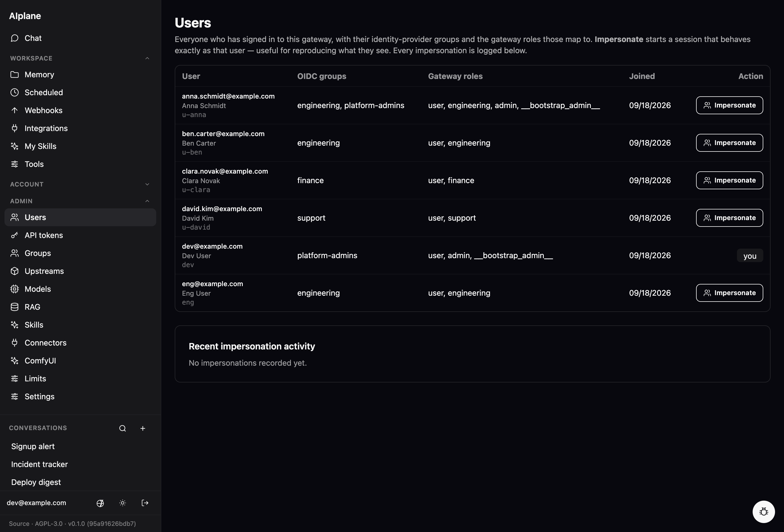Open the bug report floating button
Image resolution: width=784 pixels, height=532 pixels.
[764, 512]
